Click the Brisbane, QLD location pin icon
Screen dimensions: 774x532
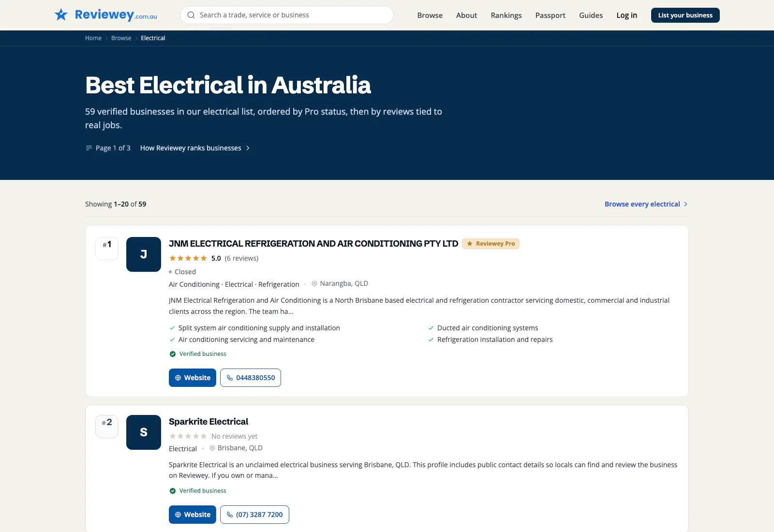tap(212, 448)
